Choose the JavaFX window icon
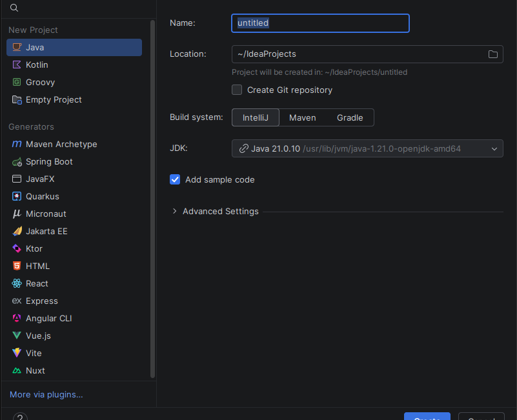 point(17,179)
